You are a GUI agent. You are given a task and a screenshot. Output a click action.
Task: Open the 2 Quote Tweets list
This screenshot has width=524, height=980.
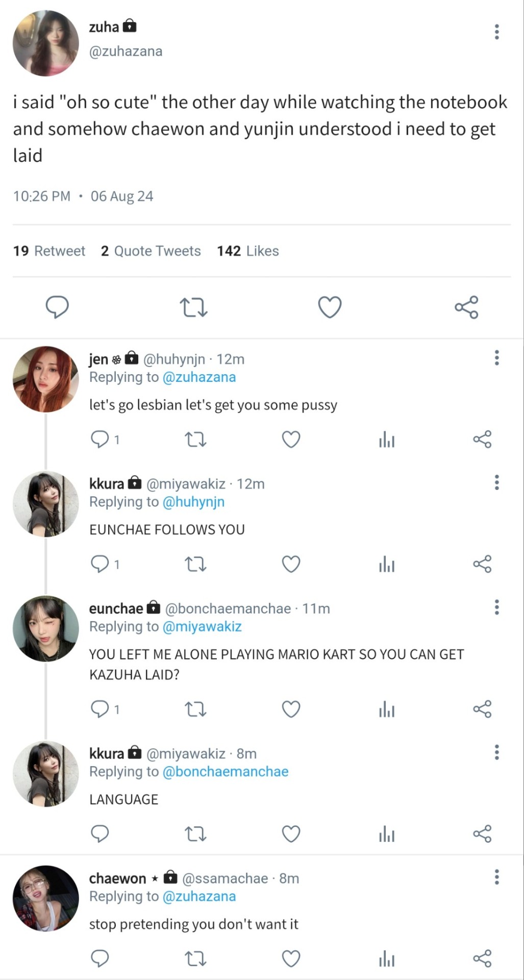tap(151, 251)
